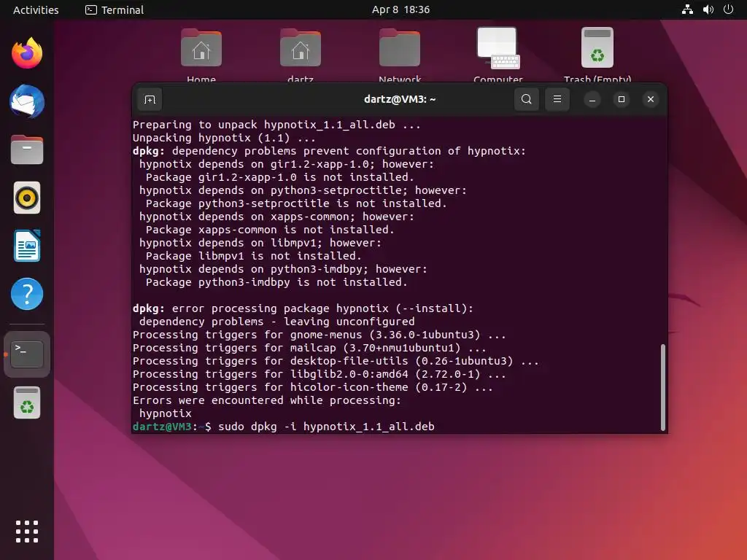Open the Home desktop folder
The height and width of the screenshot is (560, 747).
(201, 55)
